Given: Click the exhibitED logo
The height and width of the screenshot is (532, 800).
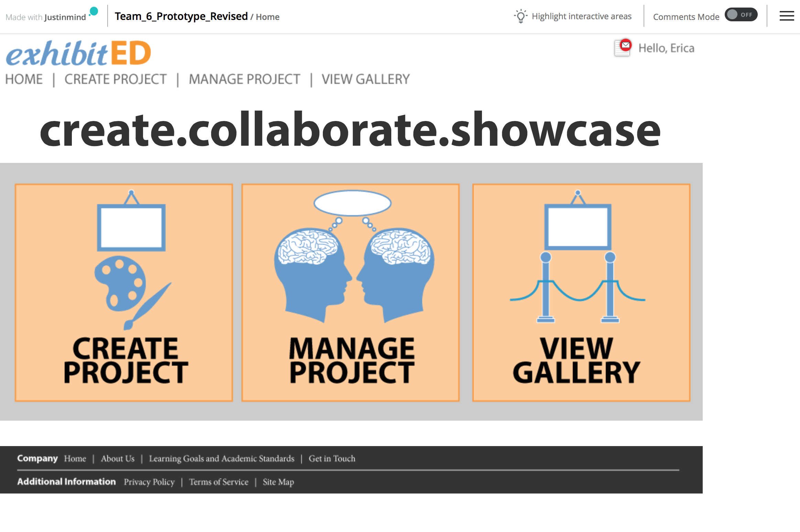Looking at the screenshot, I should click(78, 53).
